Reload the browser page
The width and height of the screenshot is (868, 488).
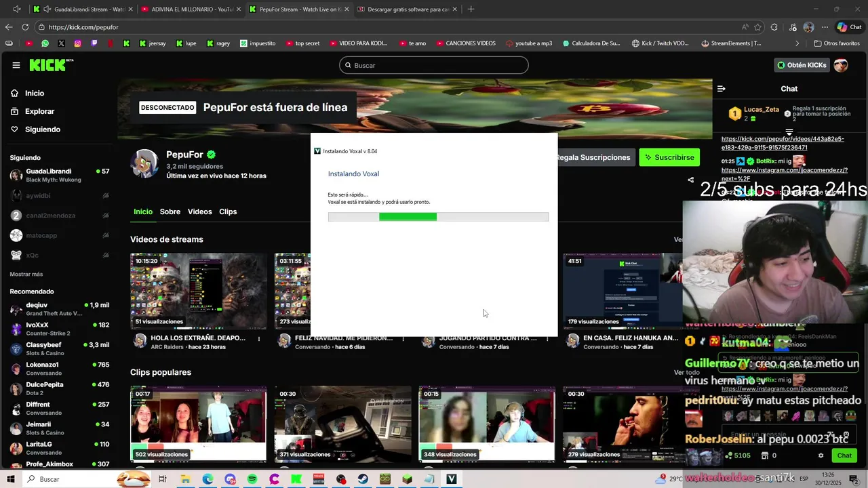pyautogui.click(x=25, y=27)
